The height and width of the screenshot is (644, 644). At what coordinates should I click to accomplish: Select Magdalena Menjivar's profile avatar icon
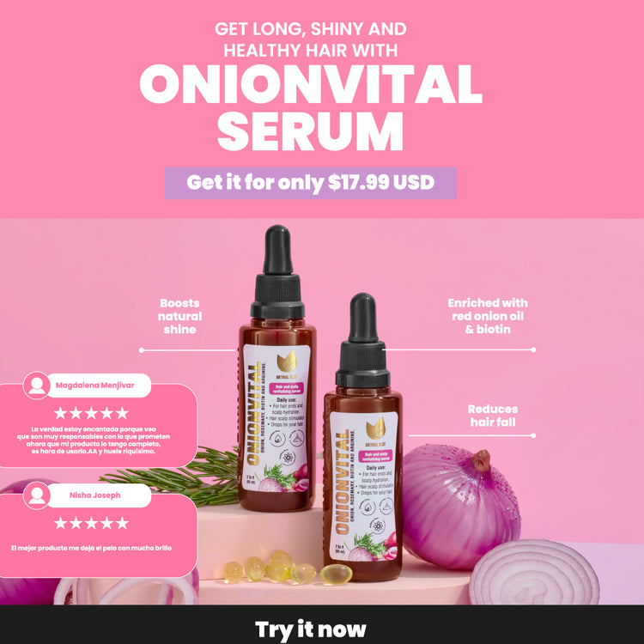(x=37, y=386)
